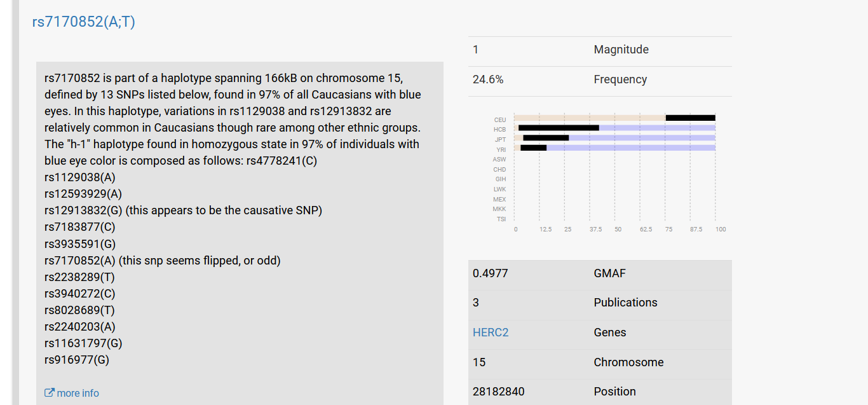Open the rs7170852(A;T) title link
Viewport: 868px width, 405px height.
83,22
